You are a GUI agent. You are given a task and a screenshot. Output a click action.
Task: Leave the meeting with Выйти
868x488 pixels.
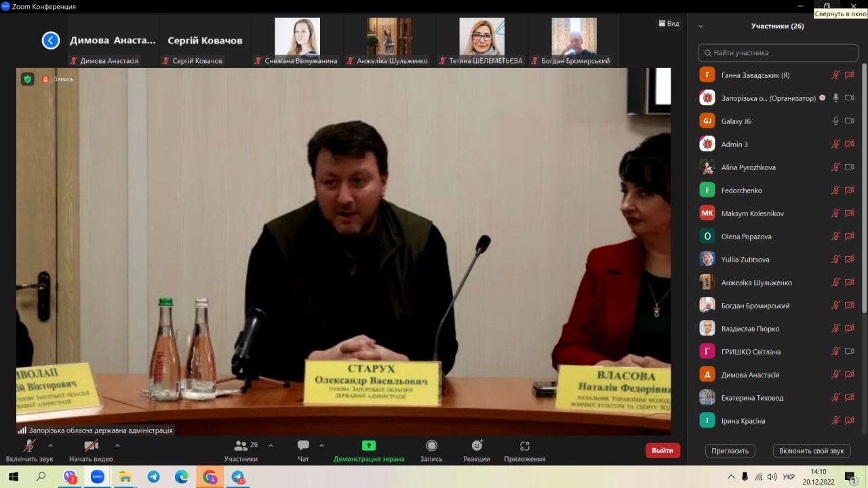(663, 451)
